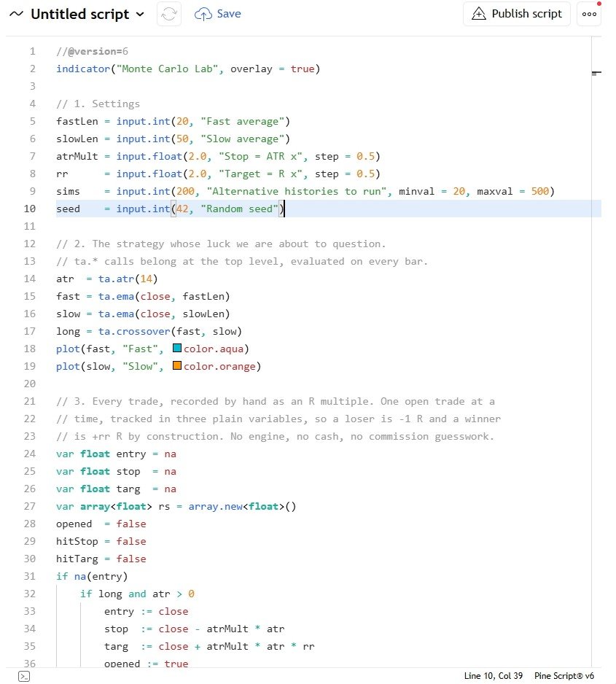This screenshot has width=616, height=684.
Task: Click the cloud upload icon beside Save
Action: coord(203,15)
